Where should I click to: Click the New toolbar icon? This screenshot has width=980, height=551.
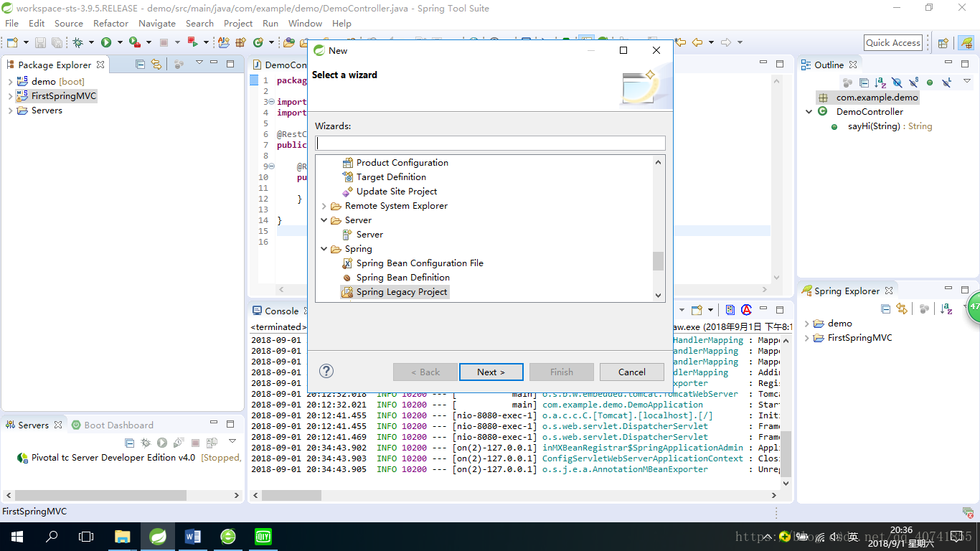coord(12,43)
